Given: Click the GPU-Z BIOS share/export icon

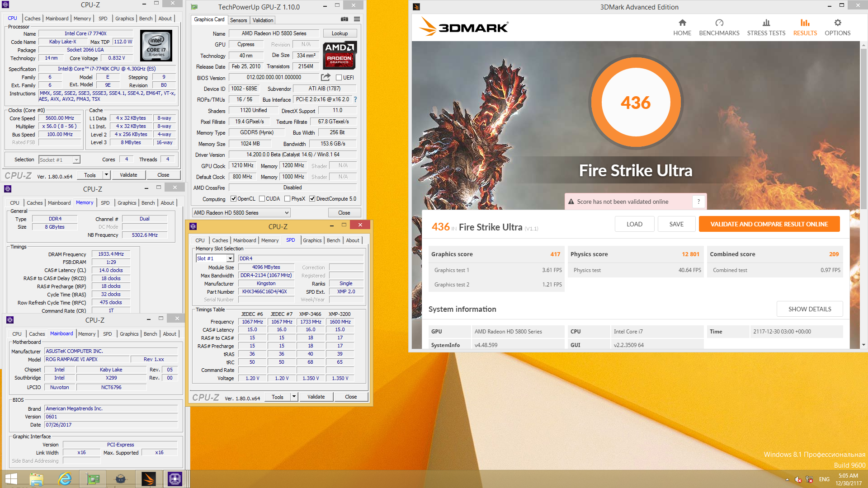Looking at the screenshot, I should coord(325,77).
